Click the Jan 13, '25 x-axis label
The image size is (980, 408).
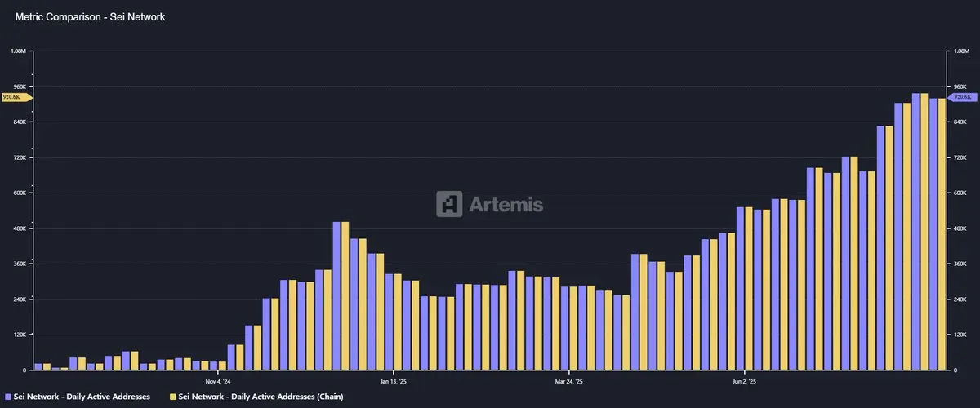point(393,381)
